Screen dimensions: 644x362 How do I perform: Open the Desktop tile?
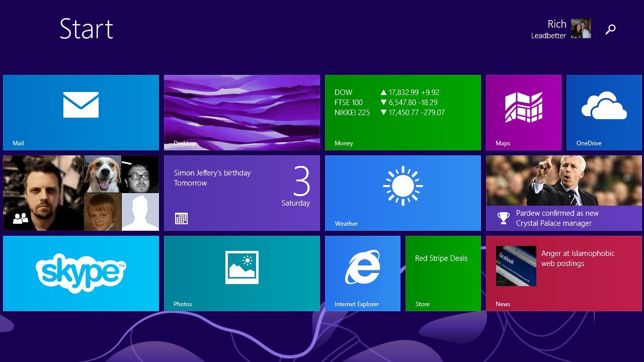point(242,112)
